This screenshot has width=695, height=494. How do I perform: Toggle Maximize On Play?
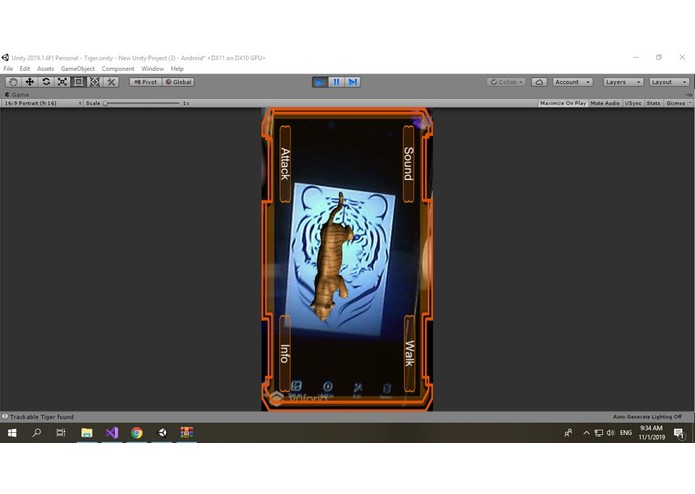click(x=563, y=103)
